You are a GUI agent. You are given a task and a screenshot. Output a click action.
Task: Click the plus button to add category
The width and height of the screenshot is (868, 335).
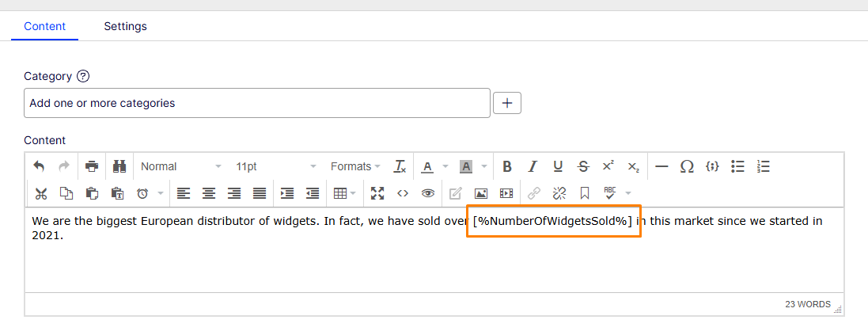[506, 103]
